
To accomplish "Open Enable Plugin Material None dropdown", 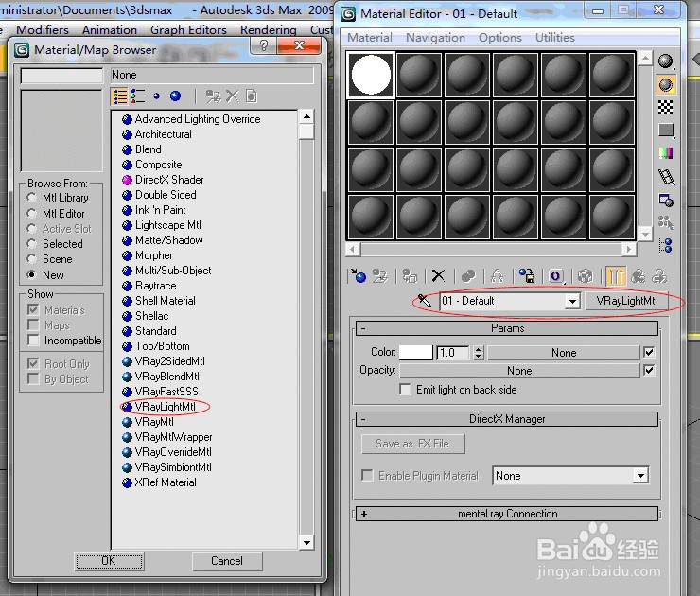I will (x=640, y=476).
